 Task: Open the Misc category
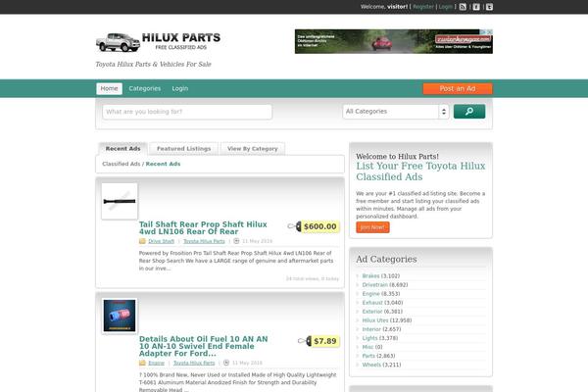click(367, 347)
